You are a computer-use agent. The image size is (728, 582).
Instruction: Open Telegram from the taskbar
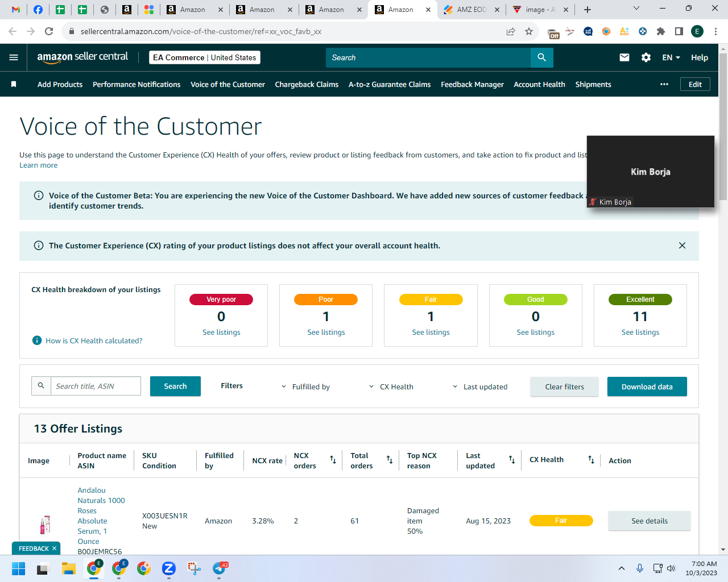click(x=219, y=568)
